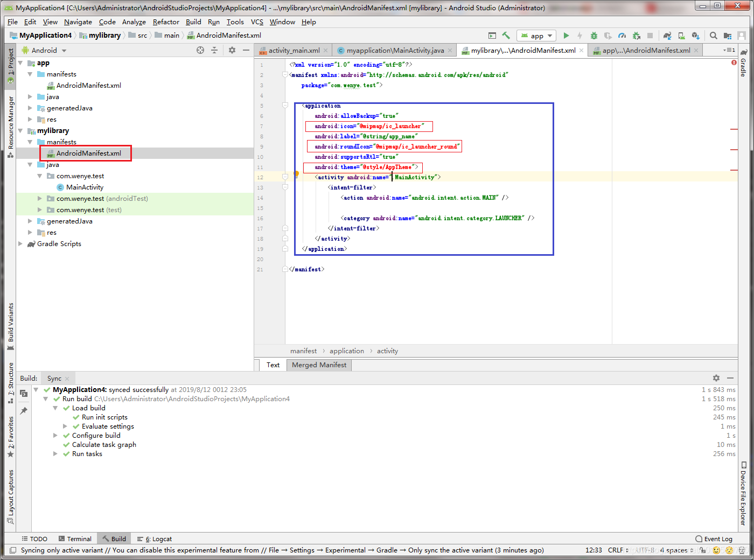Fold the application tag on line 5
This screenshot has height=560, width=754.
tap(285, 106)
